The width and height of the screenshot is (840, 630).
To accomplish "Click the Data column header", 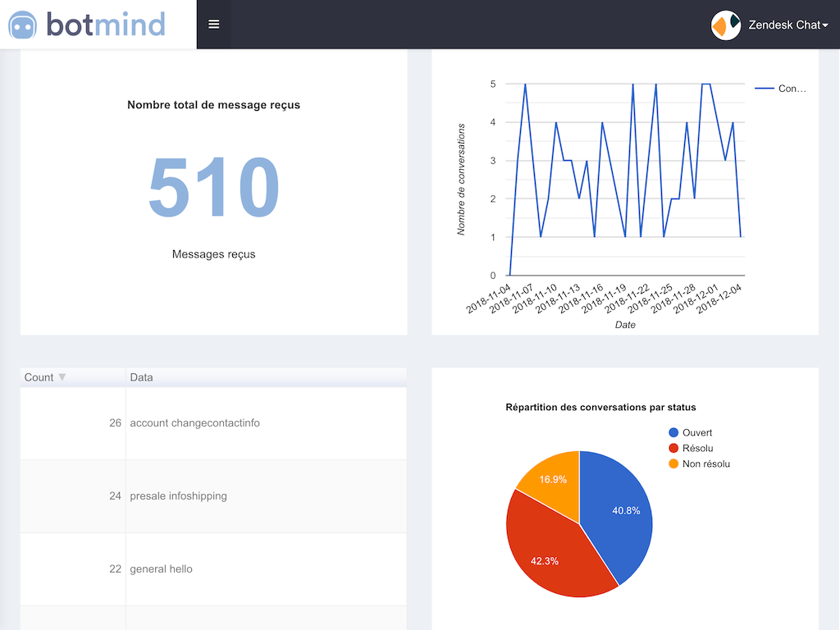I will click(x=142, y=377).
